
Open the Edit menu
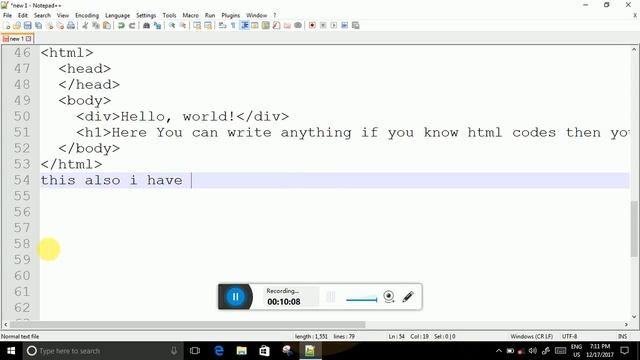tap(23, 15)
